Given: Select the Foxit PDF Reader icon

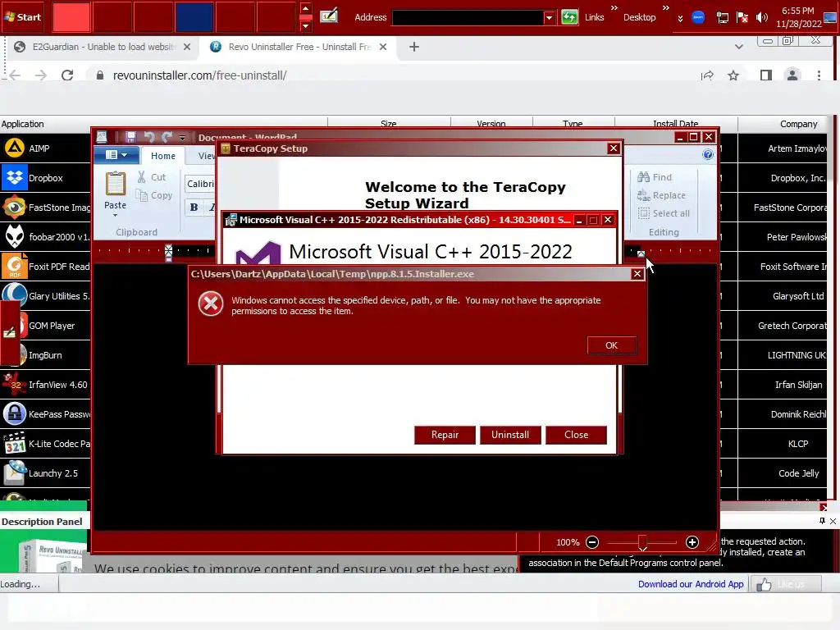Looking at the screenshot, I should click(15, 267).
